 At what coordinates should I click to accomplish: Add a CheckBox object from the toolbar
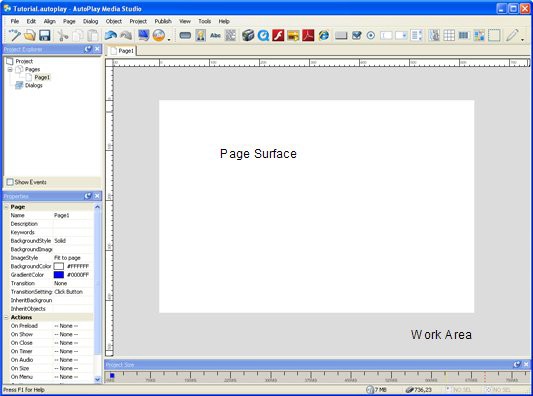click(x=356, y=35)
